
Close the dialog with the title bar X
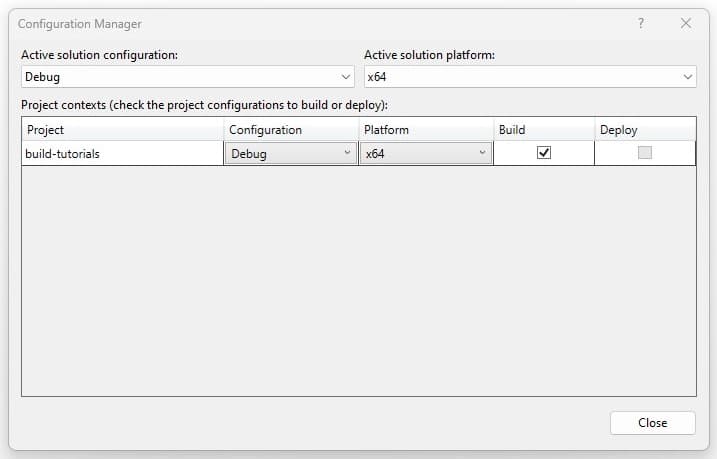pos(686,23)
